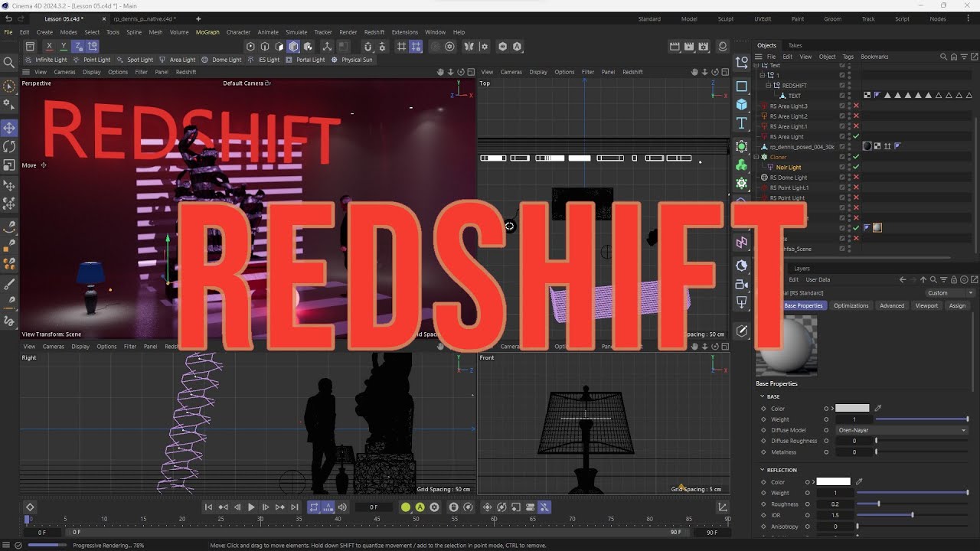Image resolution: width=980 pixels, height=551 pixels.
Task: Collapse the REFLECTION properties section
Action: 763,470
